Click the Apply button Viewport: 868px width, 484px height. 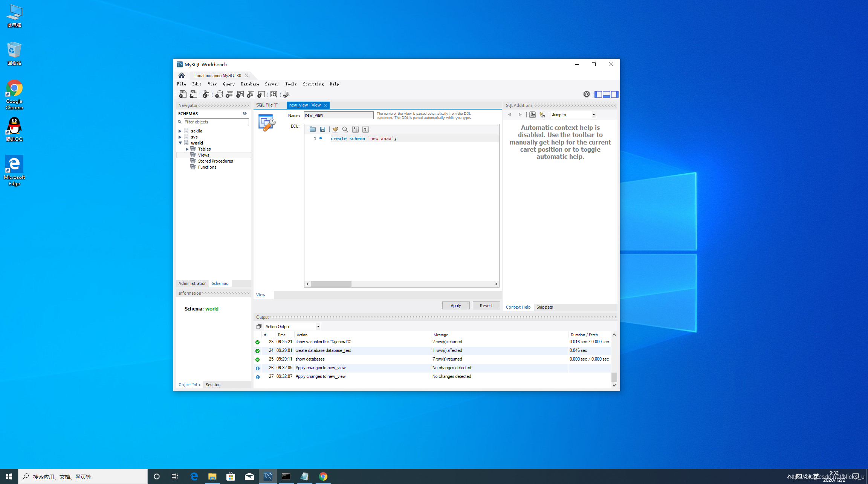tap(455, 306)
